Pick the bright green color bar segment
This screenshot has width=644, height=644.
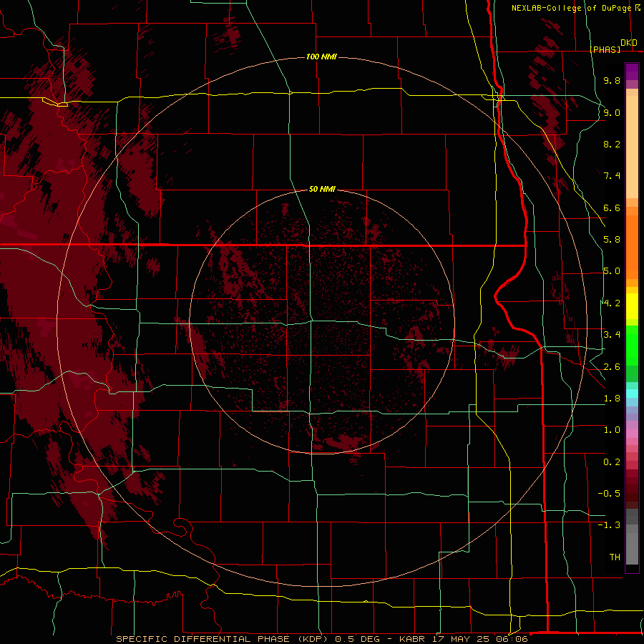point(632,346)
